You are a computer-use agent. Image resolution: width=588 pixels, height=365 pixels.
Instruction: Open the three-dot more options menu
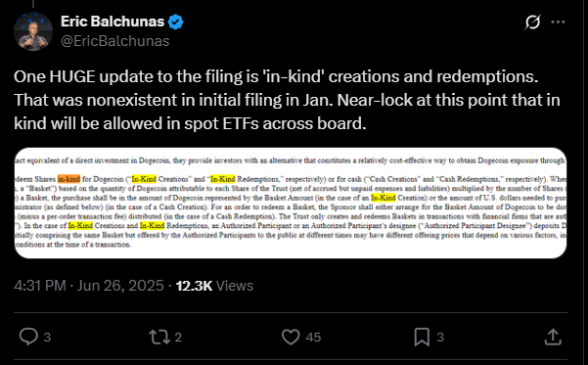[x=558, y=23]
